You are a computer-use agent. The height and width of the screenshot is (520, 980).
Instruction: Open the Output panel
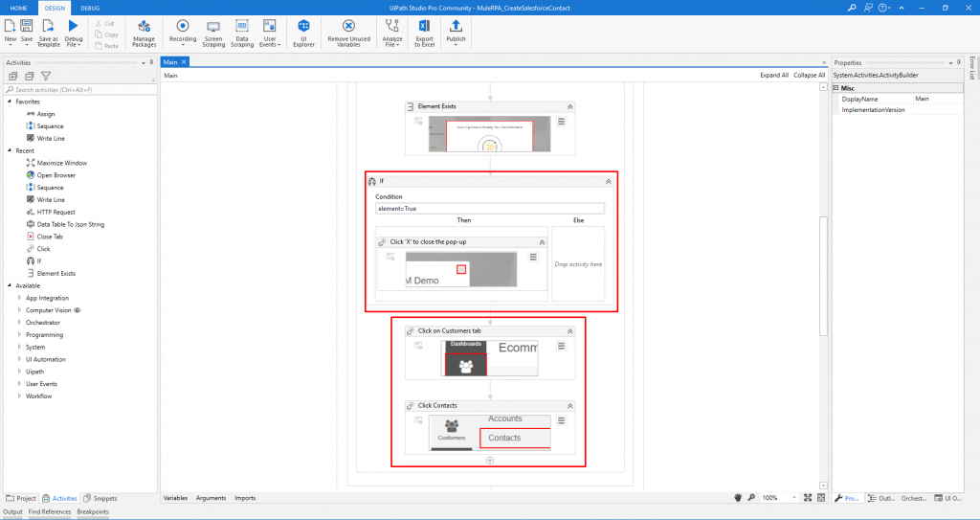(x=12, y=512)
